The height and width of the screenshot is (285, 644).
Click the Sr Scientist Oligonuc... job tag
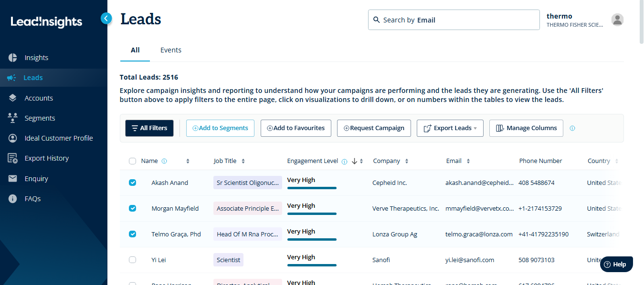point(247,183)
